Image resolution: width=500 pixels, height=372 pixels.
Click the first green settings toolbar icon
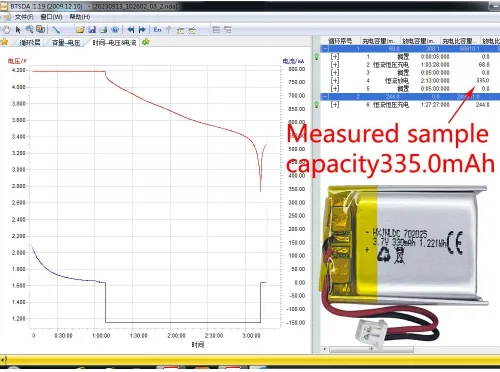pos(180,30)
